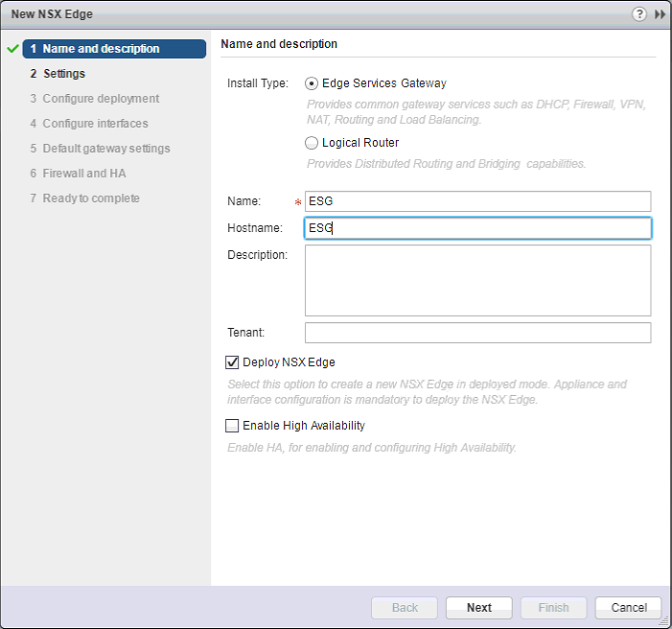The image size is (672, 629).
Task: Open step 1 Name and description
Action: 101,49
